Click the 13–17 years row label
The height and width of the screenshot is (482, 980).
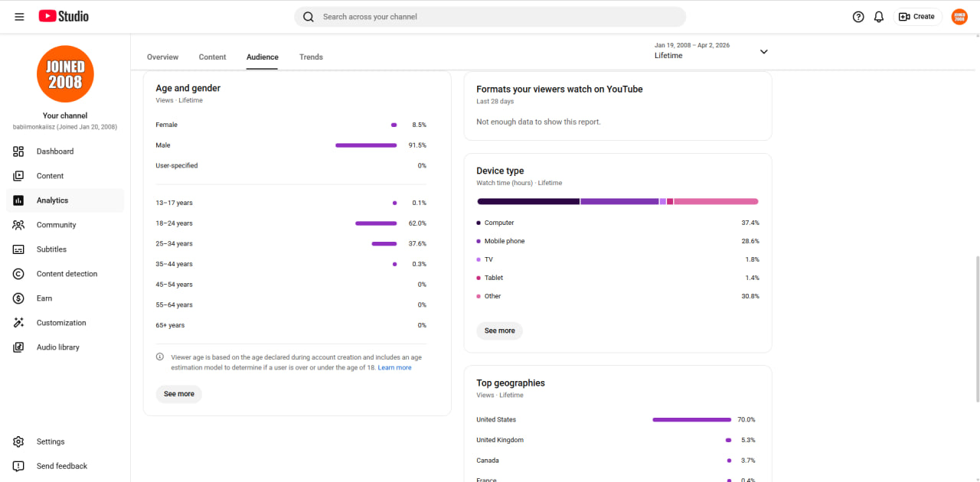click(x=174, y=204)
